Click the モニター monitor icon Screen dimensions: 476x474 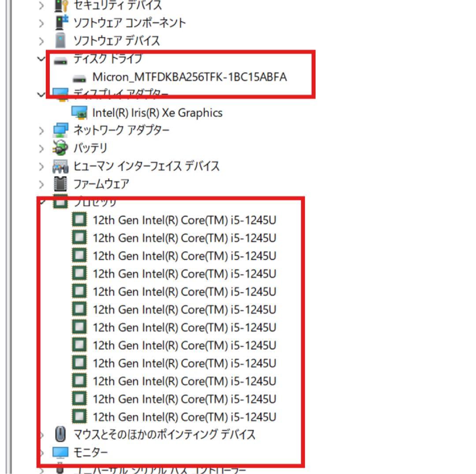click(x=60, y=452)
